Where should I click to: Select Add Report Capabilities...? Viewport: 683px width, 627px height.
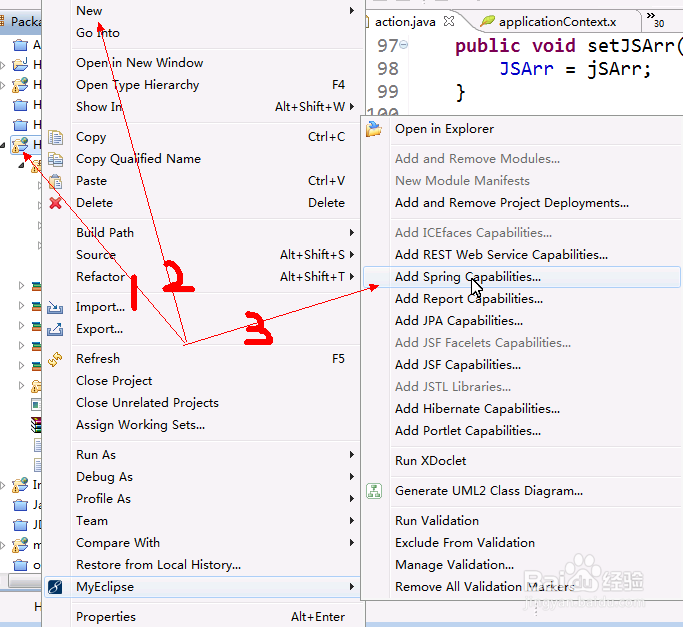point(522,299)
